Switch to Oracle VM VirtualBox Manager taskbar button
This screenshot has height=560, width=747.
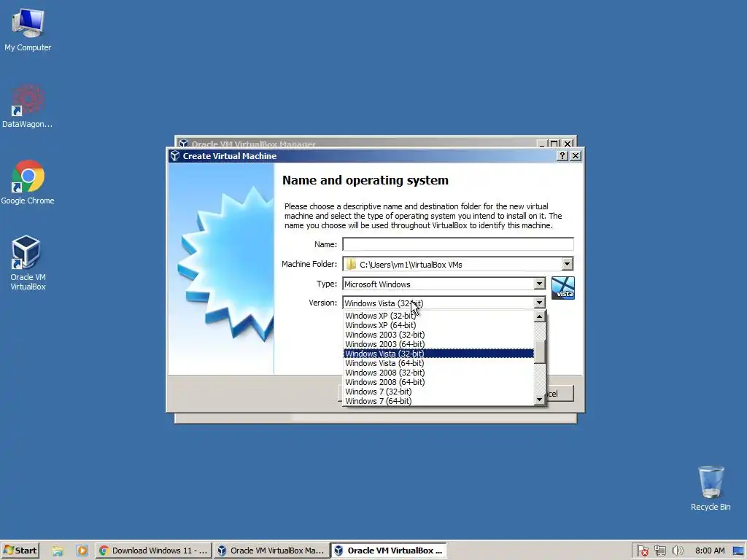pos(271,551)
